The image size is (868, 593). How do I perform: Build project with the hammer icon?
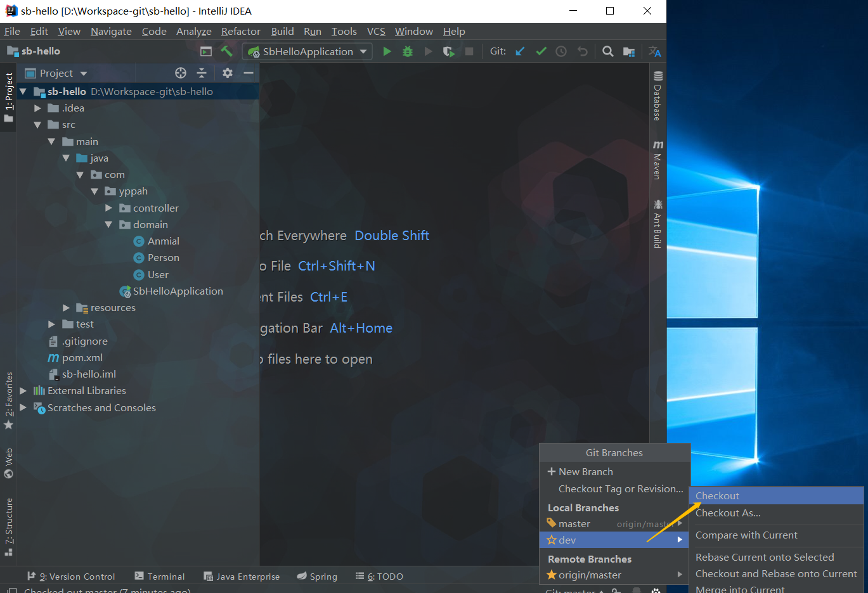point(226,51)
